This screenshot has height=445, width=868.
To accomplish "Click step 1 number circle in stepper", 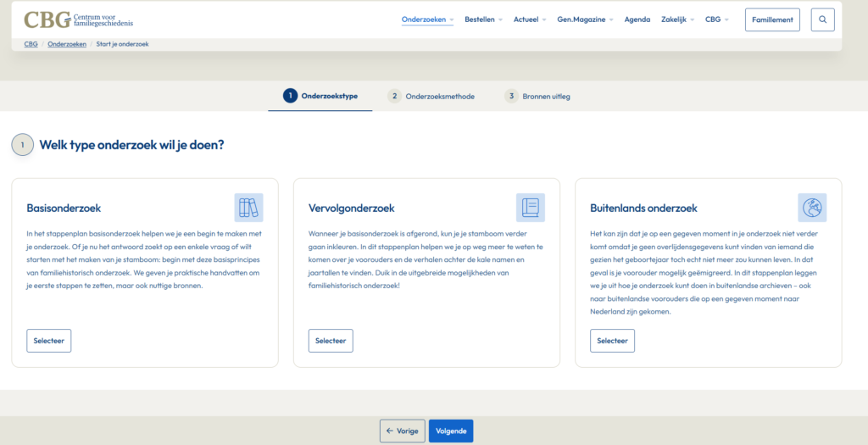I will (x=291, y=96).
